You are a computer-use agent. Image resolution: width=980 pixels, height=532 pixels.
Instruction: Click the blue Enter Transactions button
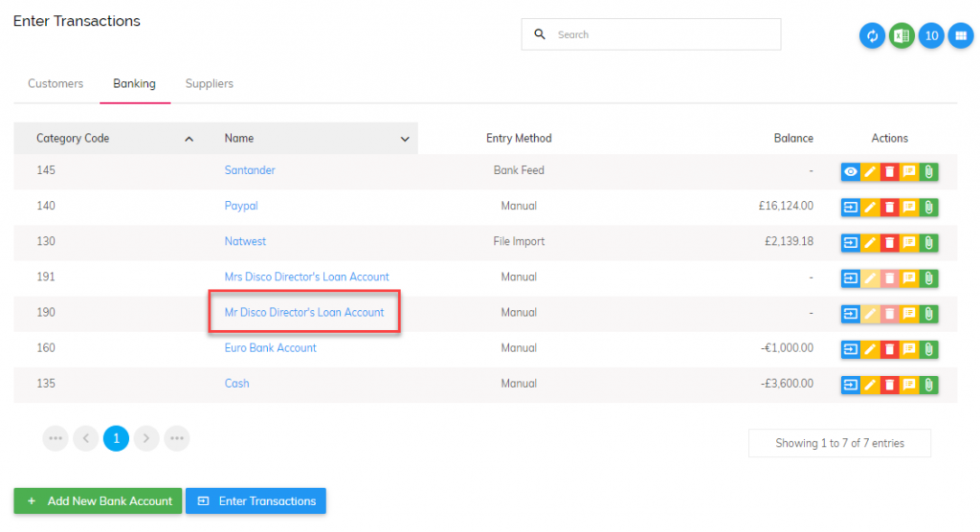(x=256, y=500)
